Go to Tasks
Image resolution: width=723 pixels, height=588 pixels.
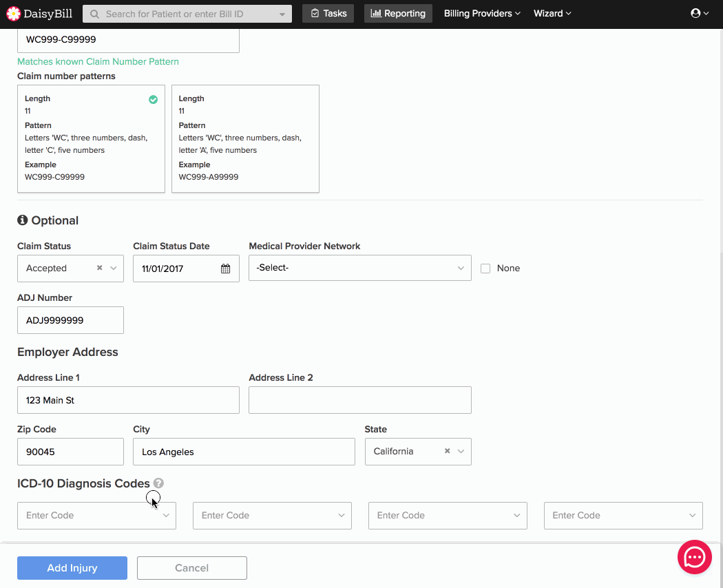pyautogui.click(x=328, y=13)
